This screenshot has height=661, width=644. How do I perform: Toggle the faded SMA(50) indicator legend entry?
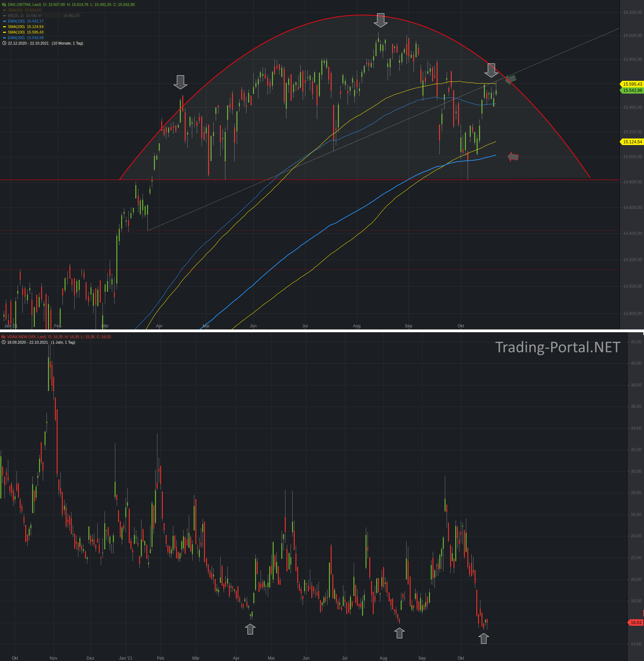(x=22, y=10)
